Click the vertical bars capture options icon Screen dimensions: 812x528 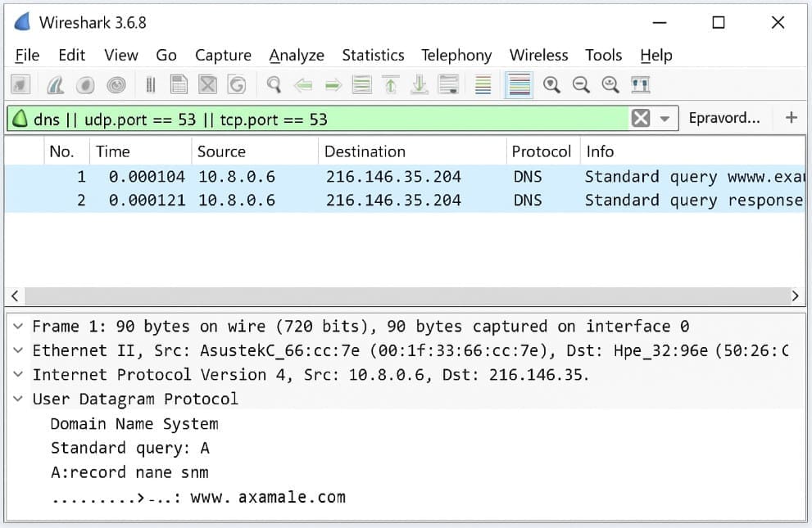151,85
